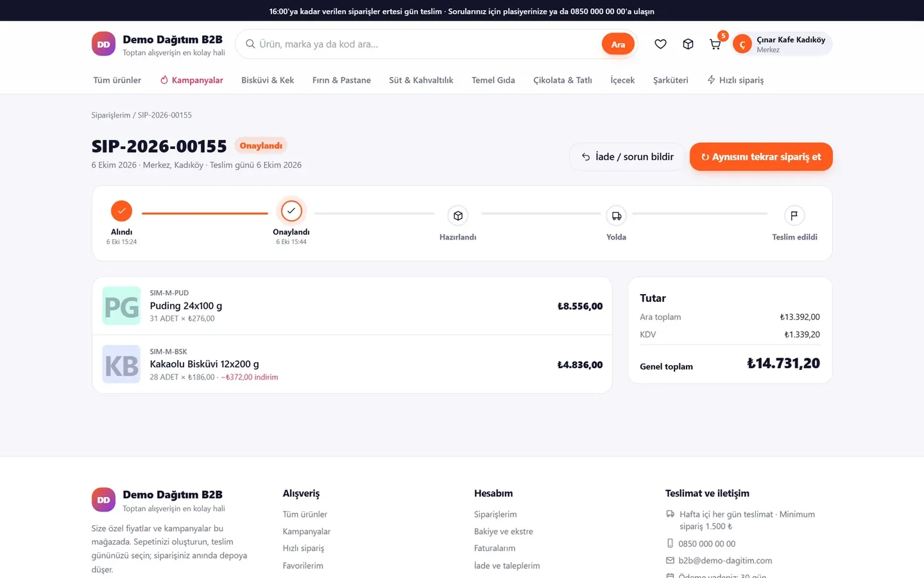Click footer Faturalarım link
Viewport: 924px width, 578px height.
pos(495,548)
